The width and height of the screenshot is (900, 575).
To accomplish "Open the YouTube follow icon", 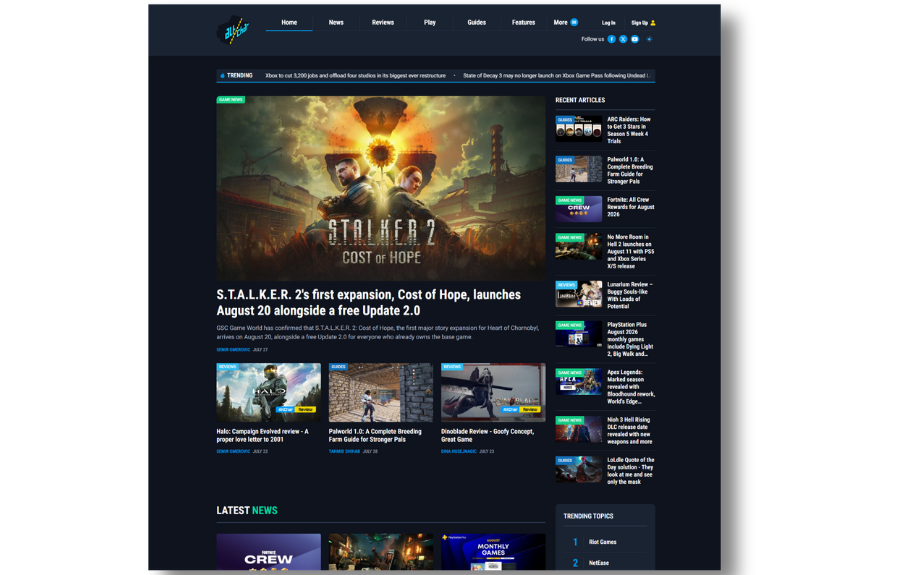I will point(635,39).
